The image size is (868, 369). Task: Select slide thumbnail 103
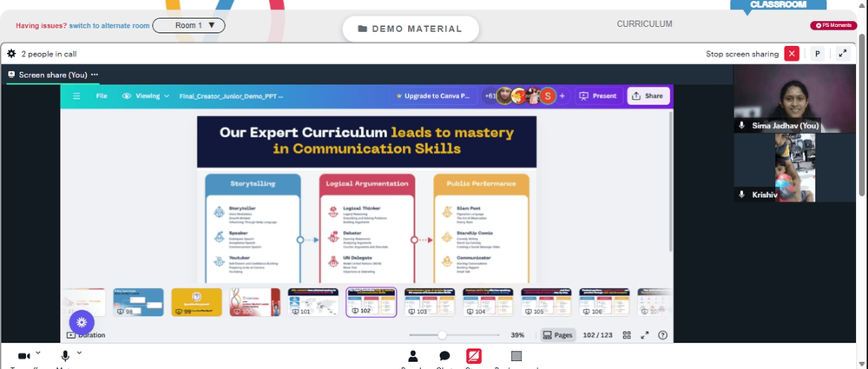click(x=430, y=302)
